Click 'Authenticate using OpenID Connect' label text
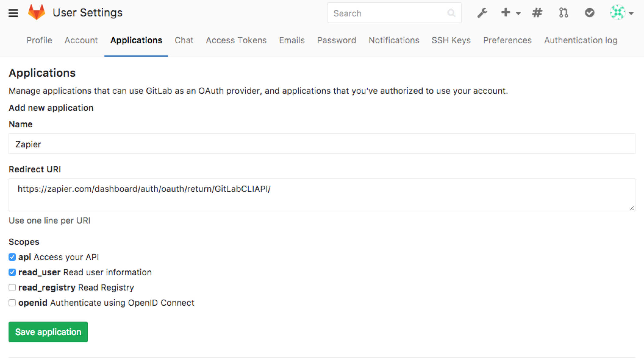644x363 pixels. pyautogui.click(x=122, y=303)
